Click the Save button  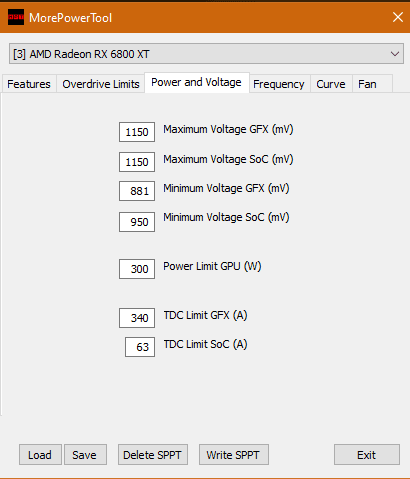click(x=85, y=455)
